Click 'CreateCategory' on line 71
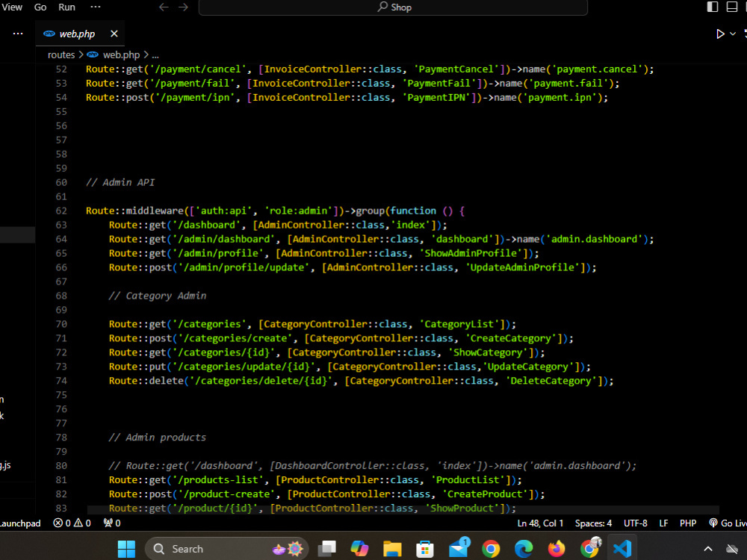Viewport: 747px width, 560px height. (511, 338)
